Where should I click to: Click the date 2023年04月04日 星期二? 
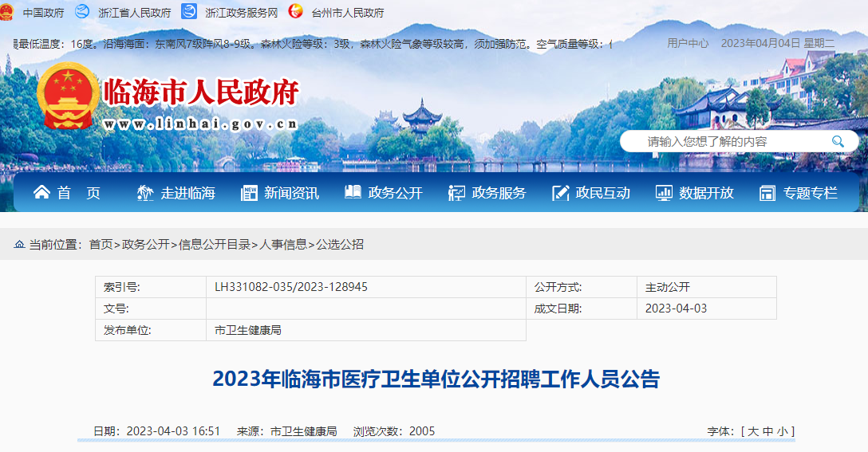[778, 43]
